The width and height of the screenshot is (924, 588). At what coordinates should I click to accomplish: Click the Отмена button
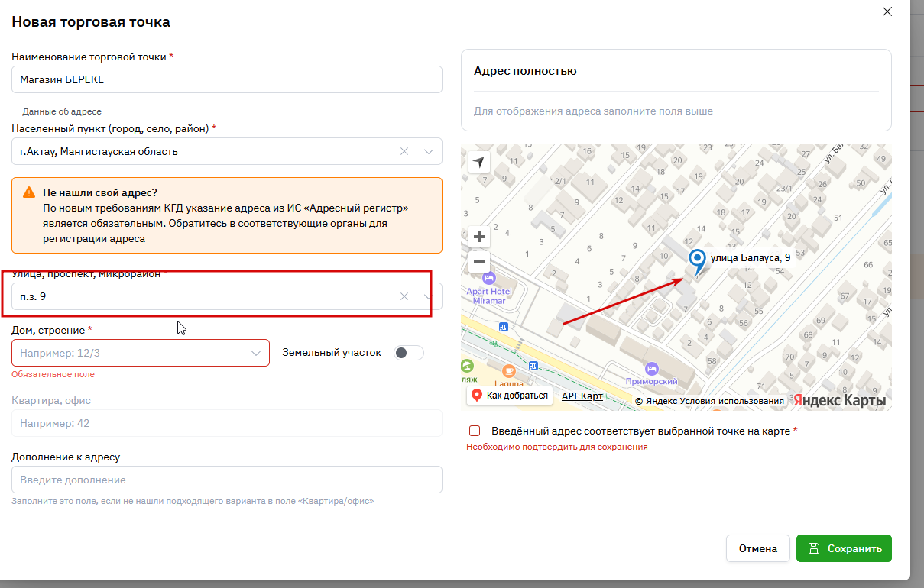[758, 548]
